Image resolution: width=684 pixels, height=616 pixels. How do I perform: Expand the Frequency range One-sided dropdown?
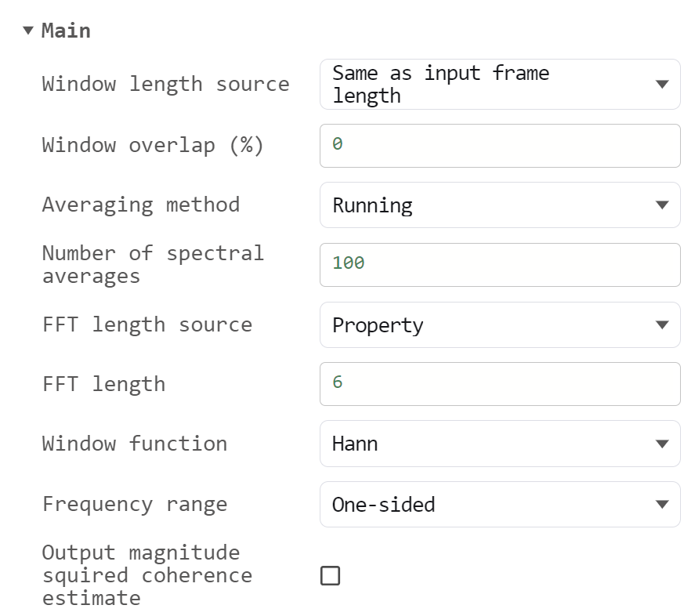click(500, 505)
